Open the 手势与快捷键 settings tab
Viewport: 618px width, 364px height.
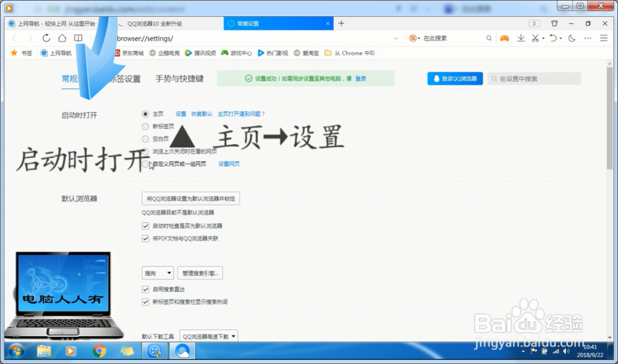pyautogui.click(x=179, y=78)
